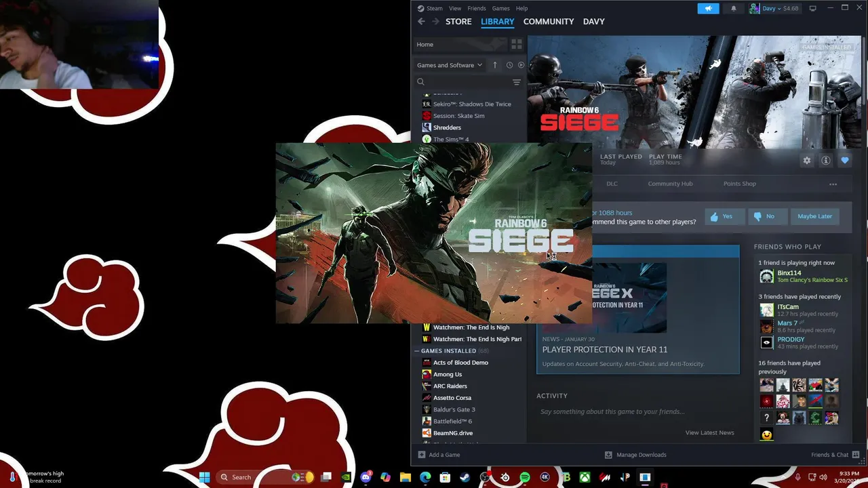The width and height of the screenshot is (868, 488).
Task: Sort library by ascending arrow icon
Action: point(495,65)
